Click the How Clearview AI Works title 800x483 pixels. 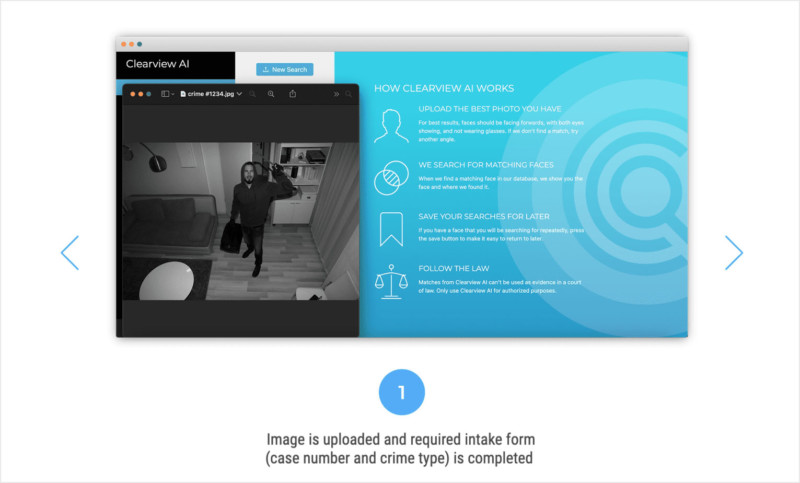coord(444,88)
